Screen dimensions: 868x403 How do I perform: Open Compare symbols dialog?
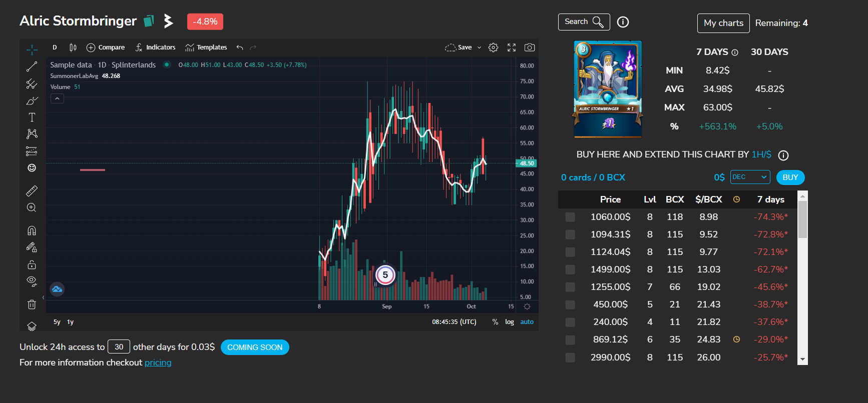[106, 47]
